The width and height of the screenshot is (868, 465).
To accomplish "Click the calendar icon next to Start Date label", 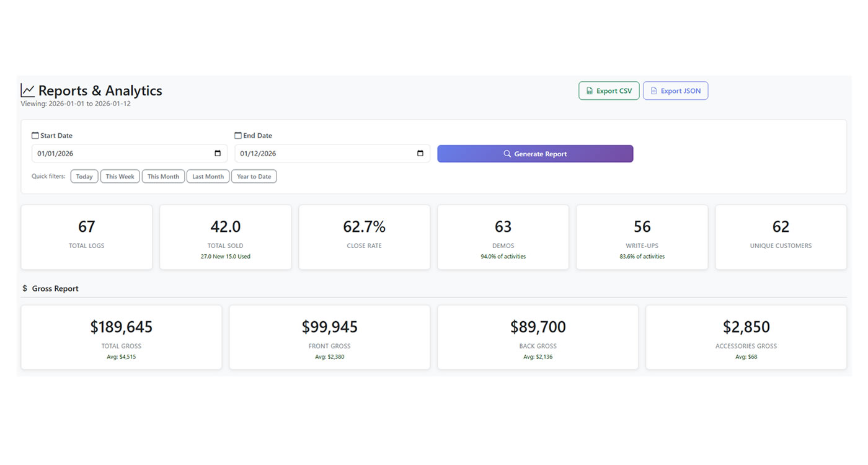I will 34,135.
